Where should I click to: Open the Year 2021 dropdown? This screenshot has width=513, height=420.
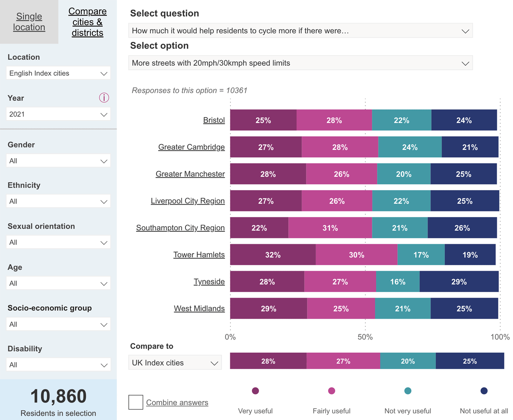pyautogui.click(x=58, y=114)
